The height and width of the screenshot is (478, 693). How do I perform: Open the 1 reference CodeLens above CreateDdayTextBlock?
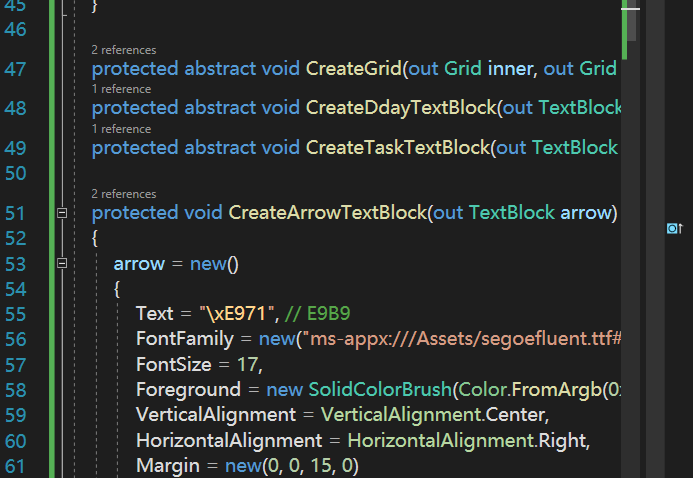click(122, 89)
